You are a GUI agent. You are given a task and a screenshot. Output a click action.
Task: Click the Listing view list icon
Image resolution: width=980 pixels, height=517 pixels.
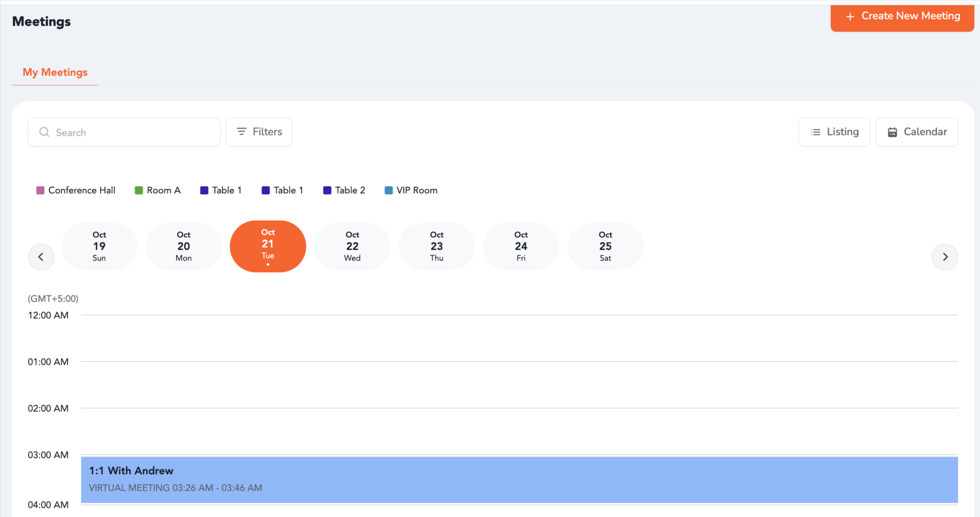click(x=816, y=132)
